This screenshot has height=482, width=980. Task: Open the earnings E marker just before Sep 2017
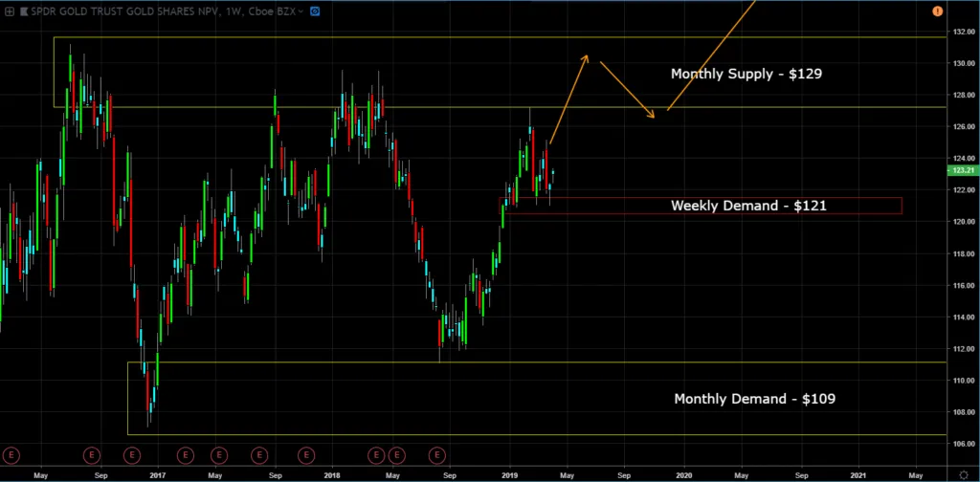[x=259, y=456]
